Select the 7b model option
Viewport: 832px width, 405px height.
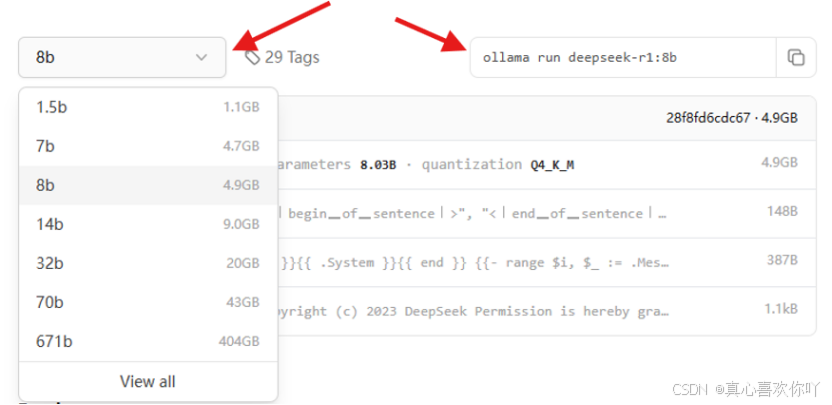point(148,146)
